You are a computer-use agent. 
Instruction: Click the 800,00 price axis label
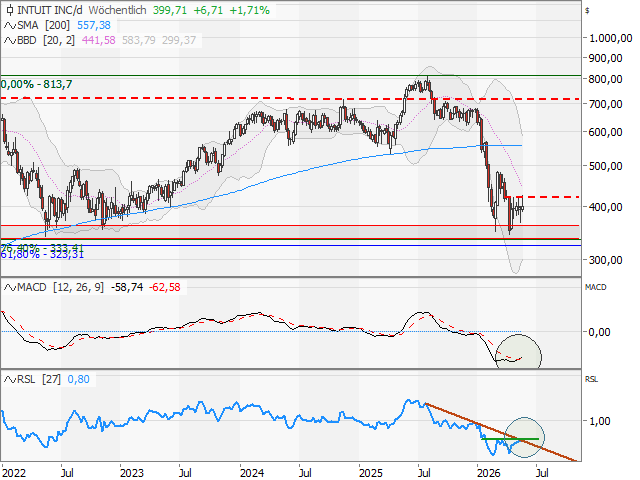click(605, 79)
